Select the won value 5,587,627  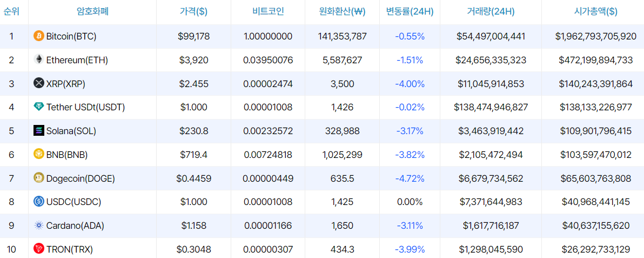tap(342, 60)
